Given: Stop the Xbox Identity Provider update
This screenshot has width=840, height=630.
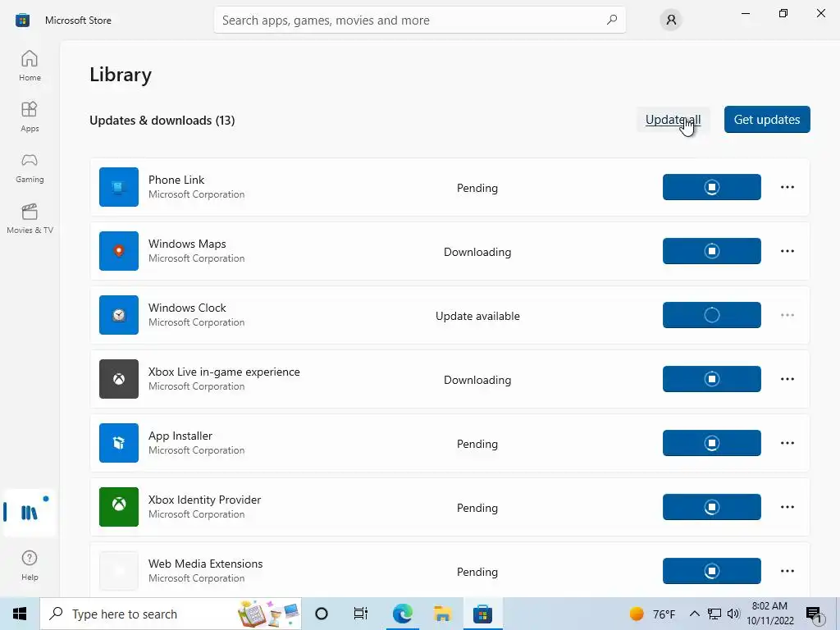Looking at the screenshot, I should [x=711, y=507].
